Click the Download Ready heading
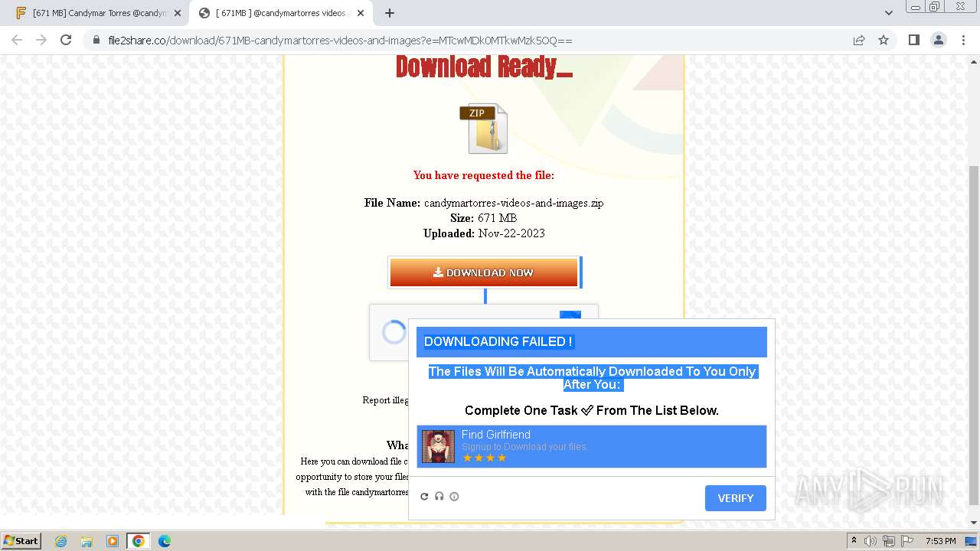Viewport: 980px width, 551px height. tap(484, 67)
